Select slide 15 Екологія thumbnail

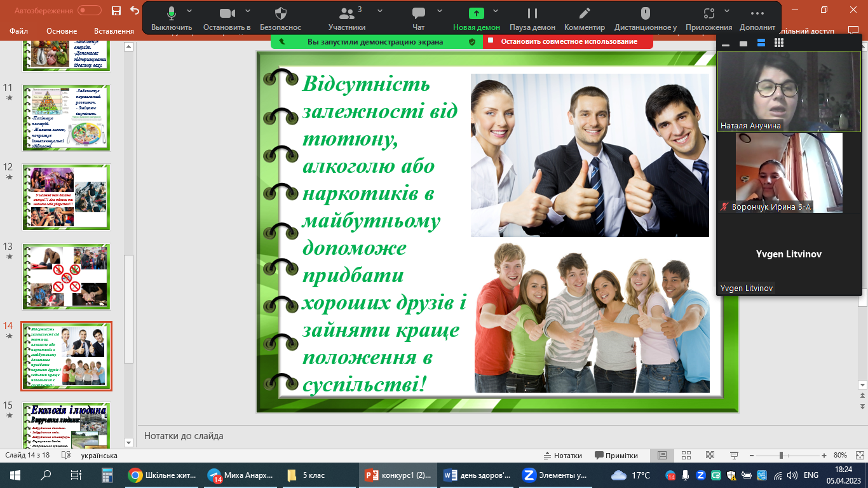pos(66,424)
